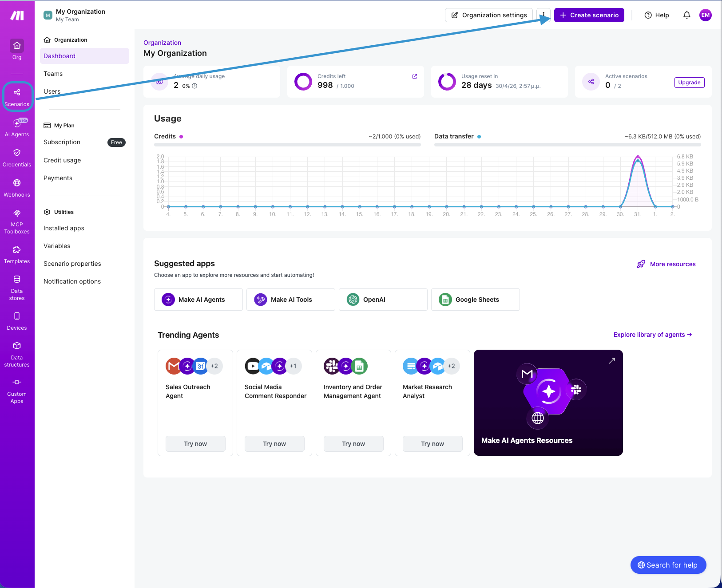Open the notifications bell

point(686,15)
